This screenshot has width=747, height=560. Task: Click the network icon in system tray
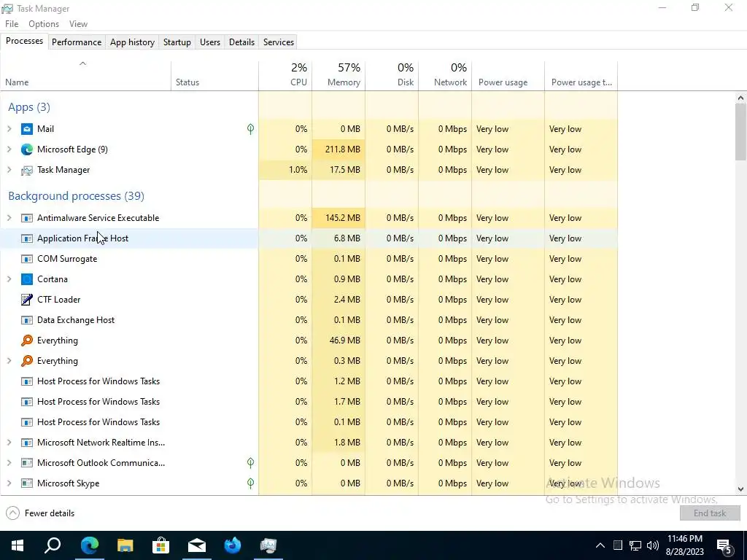635,545
